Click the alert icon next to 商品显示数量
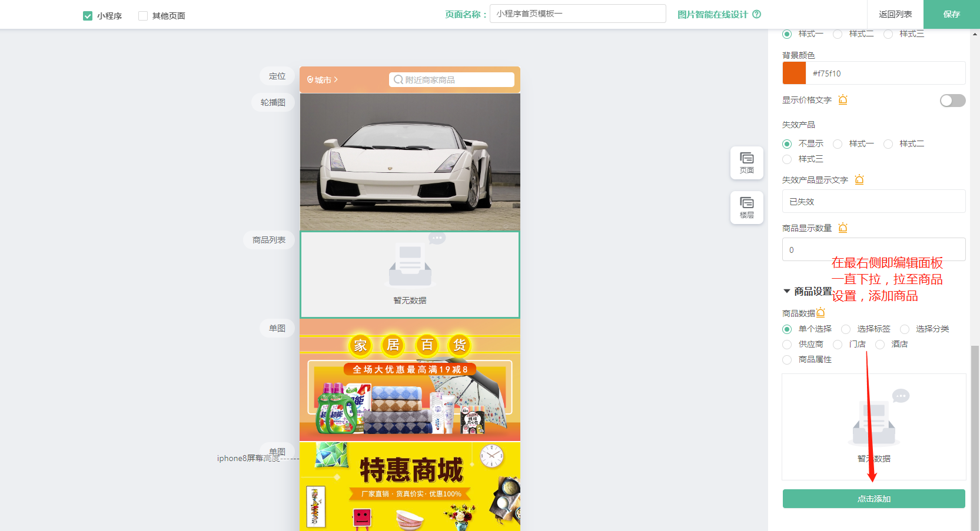Viewport: 980px width, 531px height. tap(843, 228)
